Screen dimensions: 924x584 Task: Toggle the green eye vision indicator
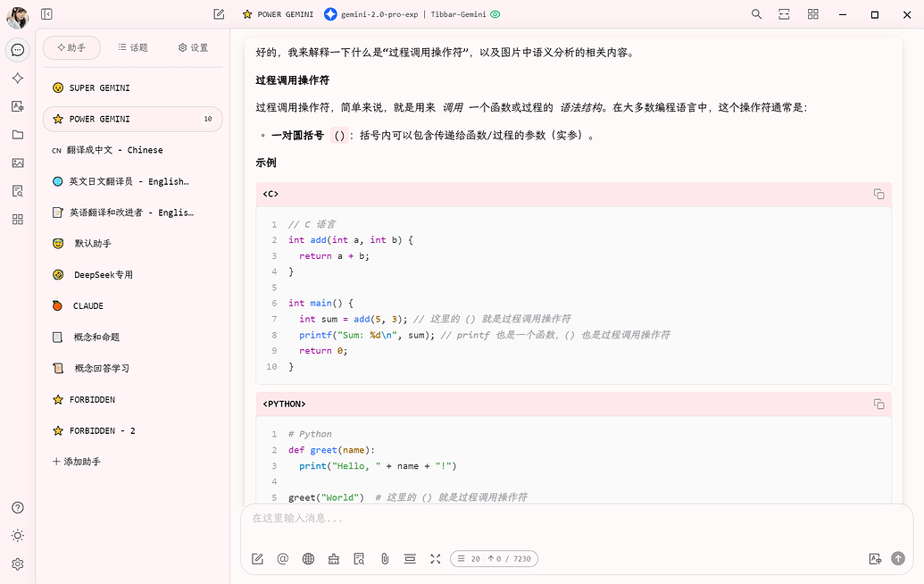coord(495,14)
